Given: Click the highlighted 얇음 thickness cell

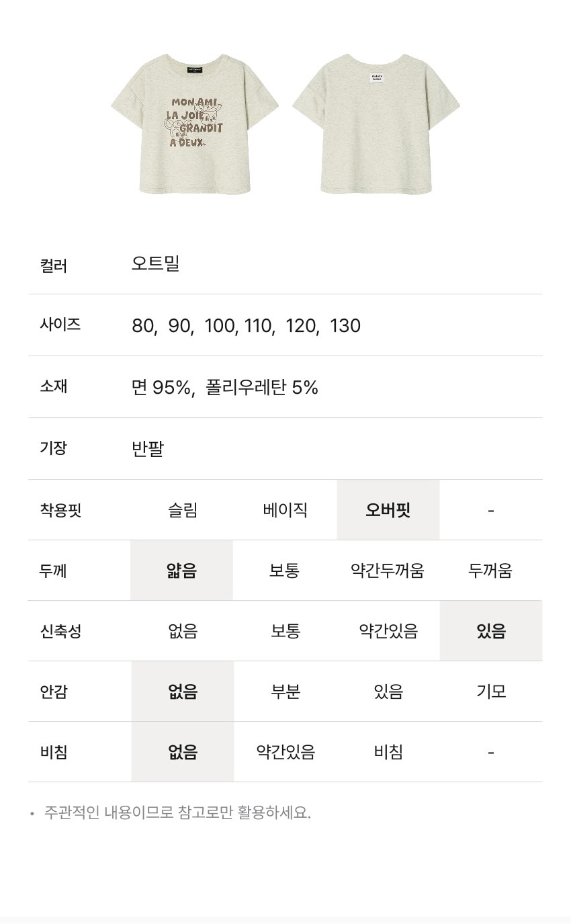Looking at the screenshot, I should (181, 571).
